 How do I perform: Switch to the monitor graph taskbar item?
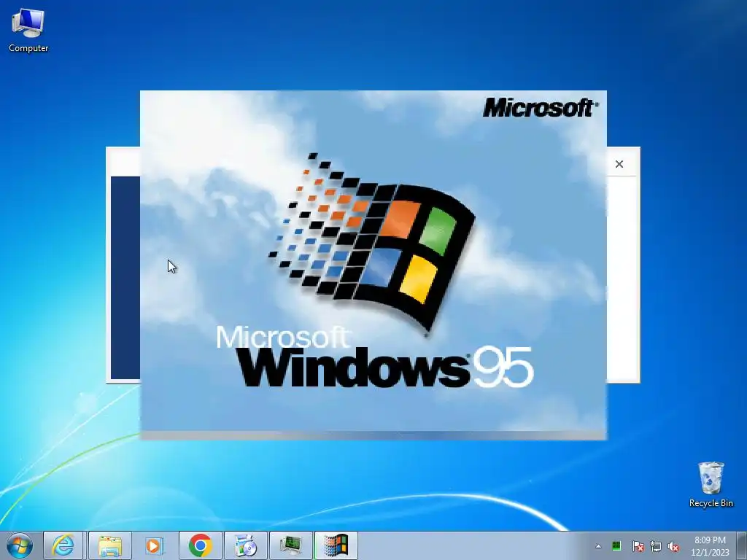tap(290, 545)
